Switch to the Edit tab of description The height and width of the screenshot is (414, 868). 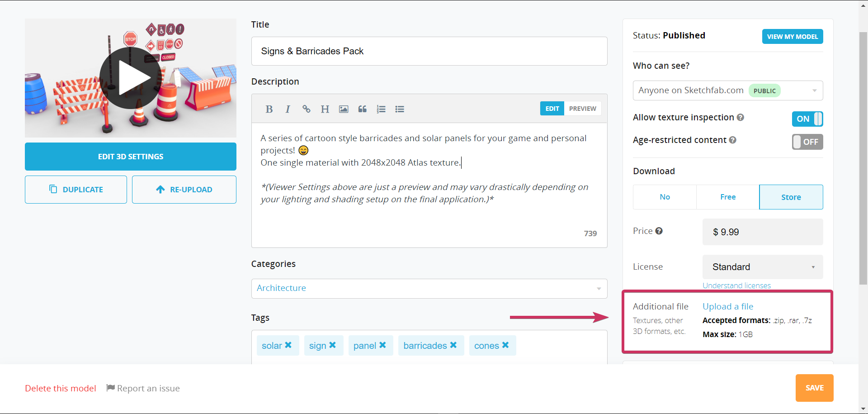coord(552,109)
